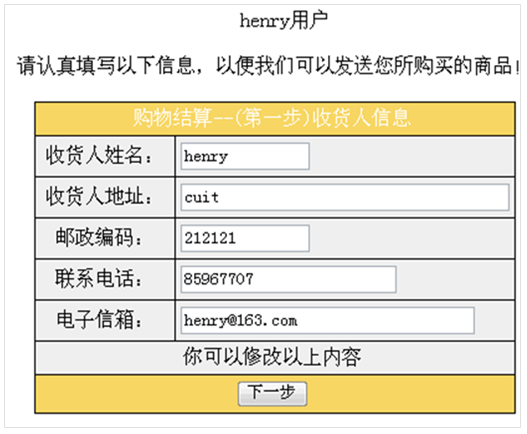527x434 pixels.
Task: Click the 邮政编码 label
Action: [99, 238]
